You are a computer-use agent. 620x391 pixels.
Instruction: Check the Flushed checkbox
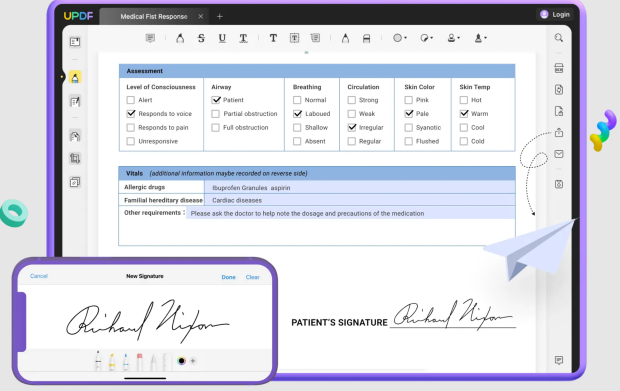(408, 141)
